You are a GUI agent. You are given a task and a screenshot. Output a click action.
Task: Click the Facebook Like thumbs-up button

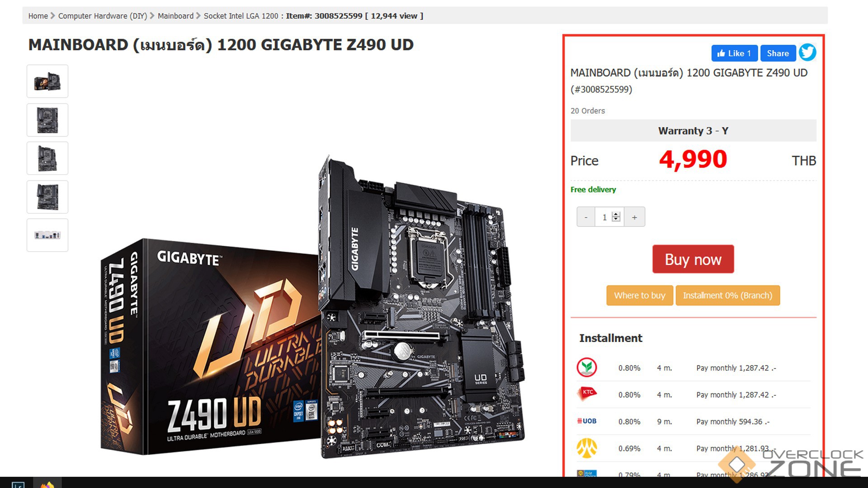coord(734,53)
